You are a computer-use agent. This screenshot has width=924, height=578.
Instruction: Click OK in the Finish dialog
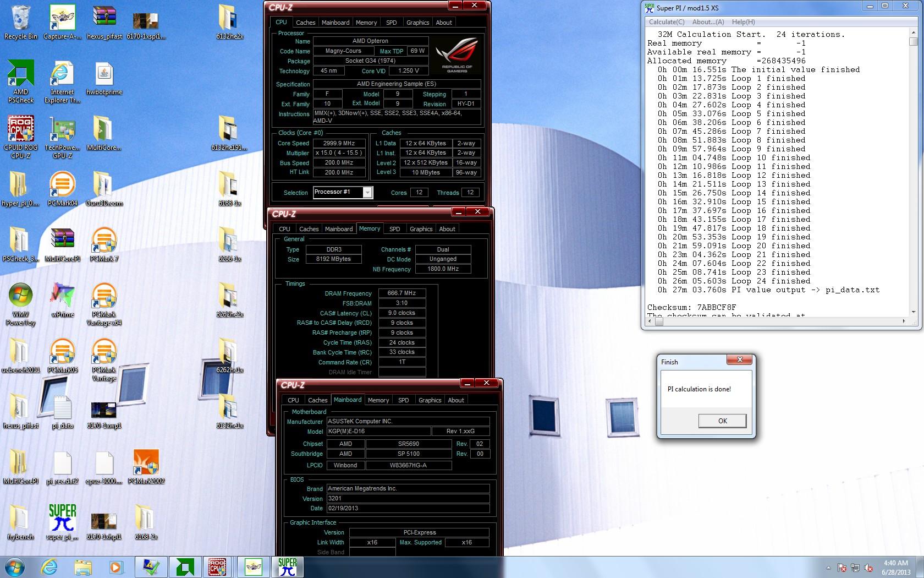click(722, 421)
